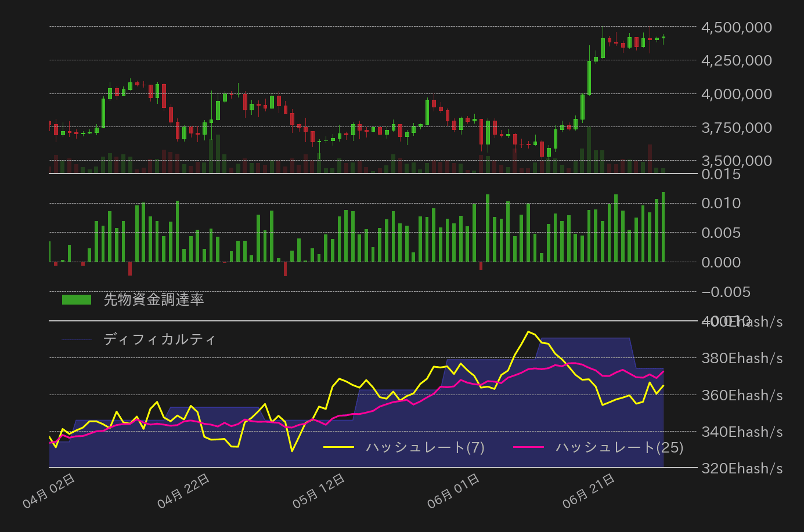This screenshot has height=532, width=804.
Task: Click the 4,000,000 price axis label
Action: (x=737, y=94)
